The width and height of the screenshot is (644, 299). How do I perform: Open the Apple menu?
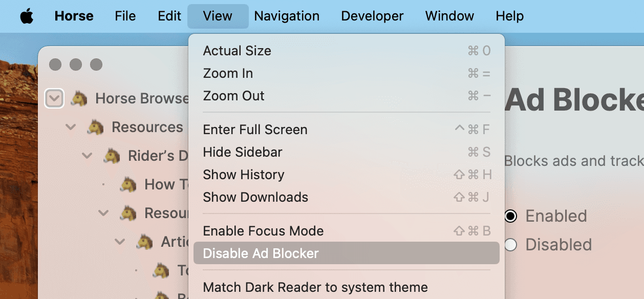(x=26, y=16)
